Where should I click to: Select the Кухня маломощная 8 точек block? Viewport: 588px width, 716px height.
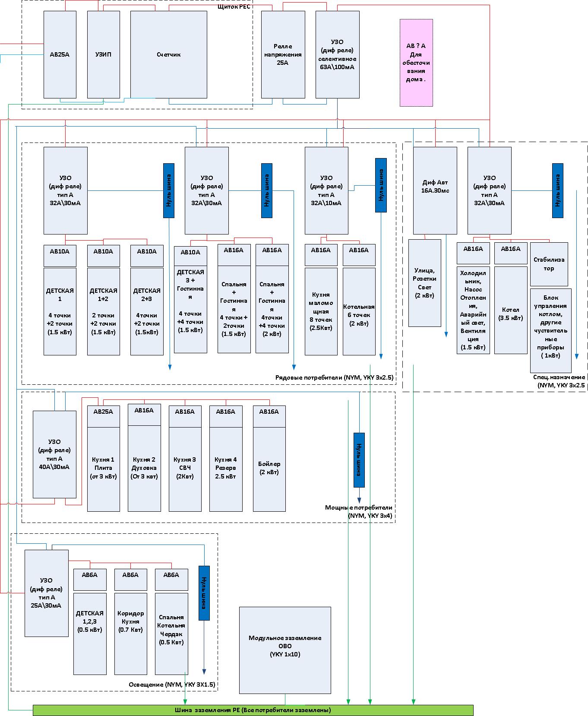pos(321,311)
